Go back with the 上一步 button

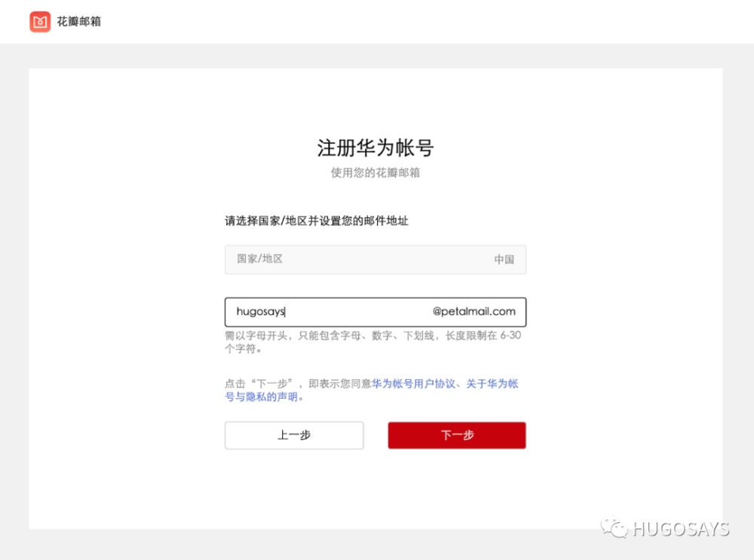[294, 436]
